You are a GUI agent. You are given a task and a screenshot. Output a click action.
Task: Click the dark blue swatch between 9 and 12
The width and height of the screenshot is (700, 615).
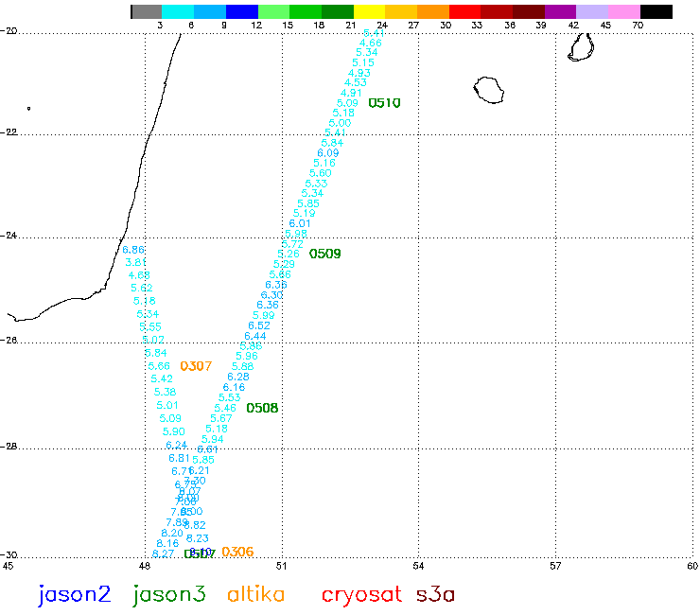(x=242, y=11)
